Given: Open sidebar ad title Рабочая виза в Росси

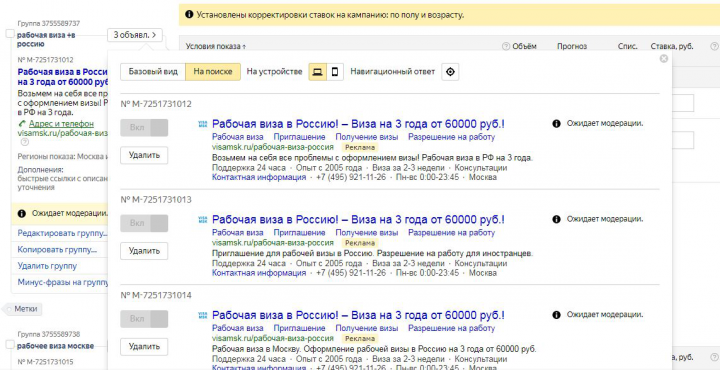Looking at the screenshot, I should pyautogui.click(x=62, y=77).
